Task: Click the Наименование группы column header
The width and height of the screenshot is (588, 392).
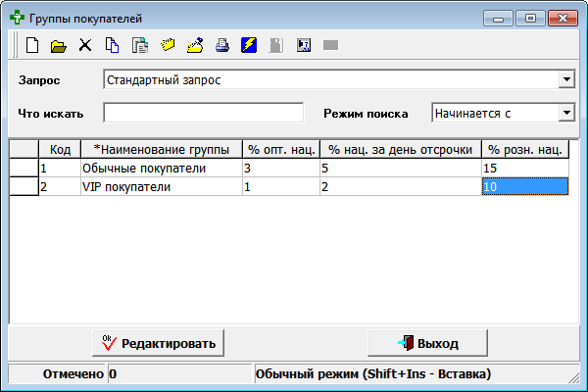Action: point(162,149)
